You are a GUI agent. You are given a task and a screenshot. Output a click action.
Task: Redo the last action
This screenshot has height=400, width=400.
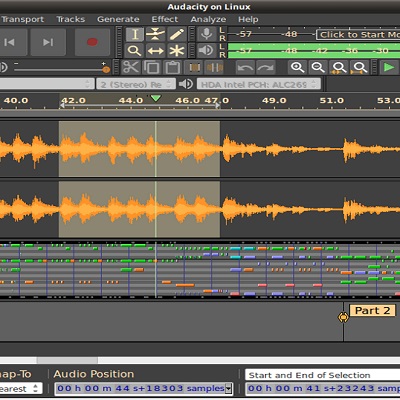[x=266, y=68]
